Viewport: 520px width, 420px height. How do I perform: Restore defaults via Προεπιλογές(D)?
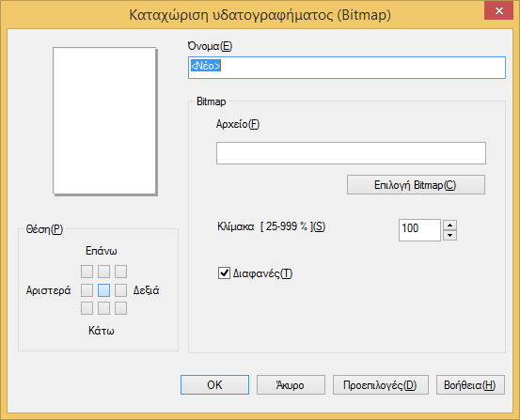(x=381, y=385)
